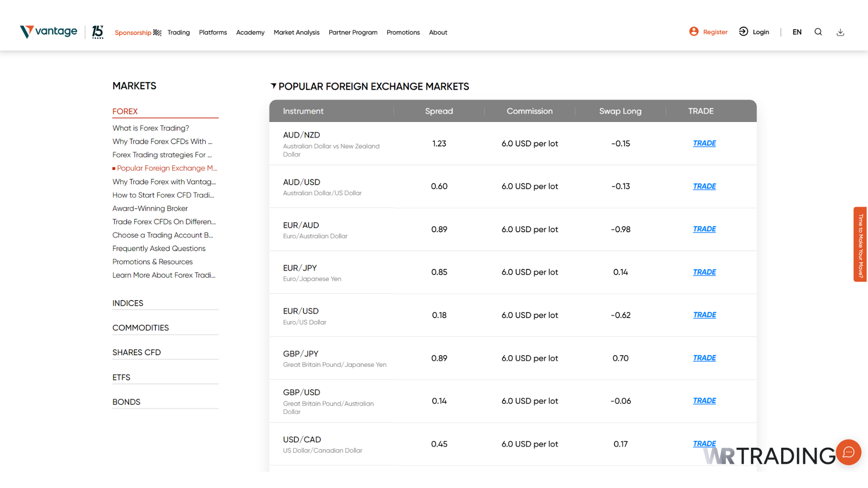Click the AUD/NZD spread value 1.23
This screenshot has width=868, height=488.
pos(439,144)
